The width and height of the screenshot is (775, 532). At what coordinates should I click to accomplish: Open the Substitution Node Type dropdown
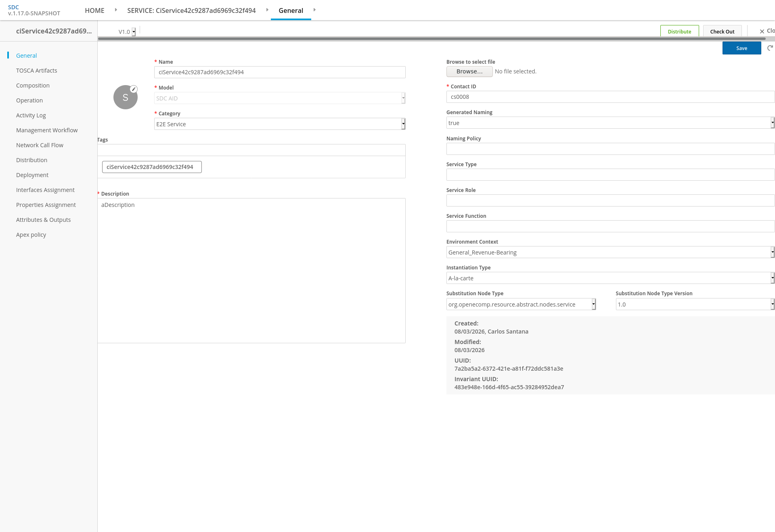pos(521,304)
